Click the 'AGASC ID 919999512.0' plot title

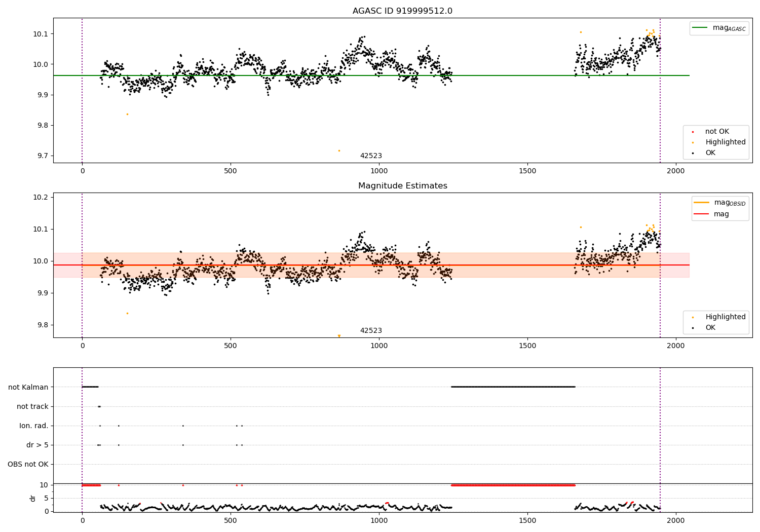point(402,11)
